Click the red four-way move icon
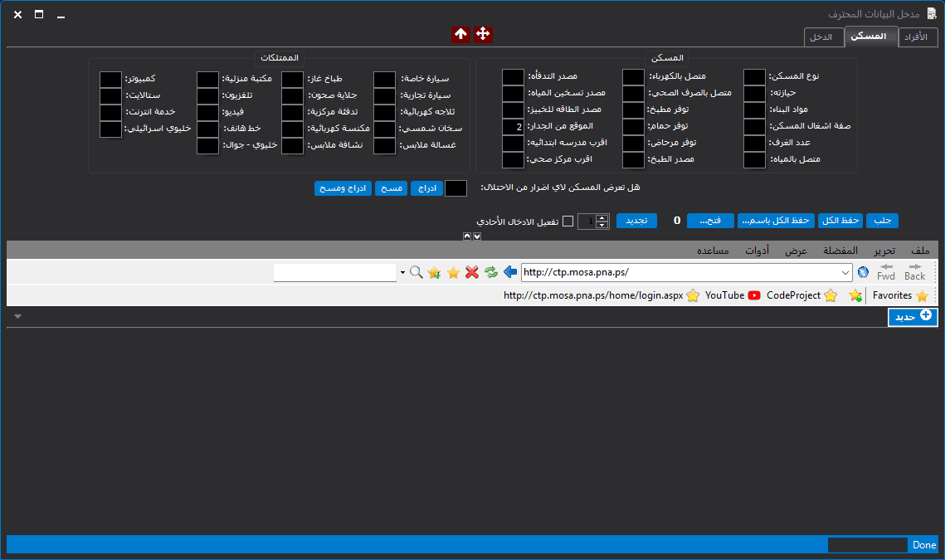Image resolution: width=945 pixels, height=560 pixels. (483, 34)
